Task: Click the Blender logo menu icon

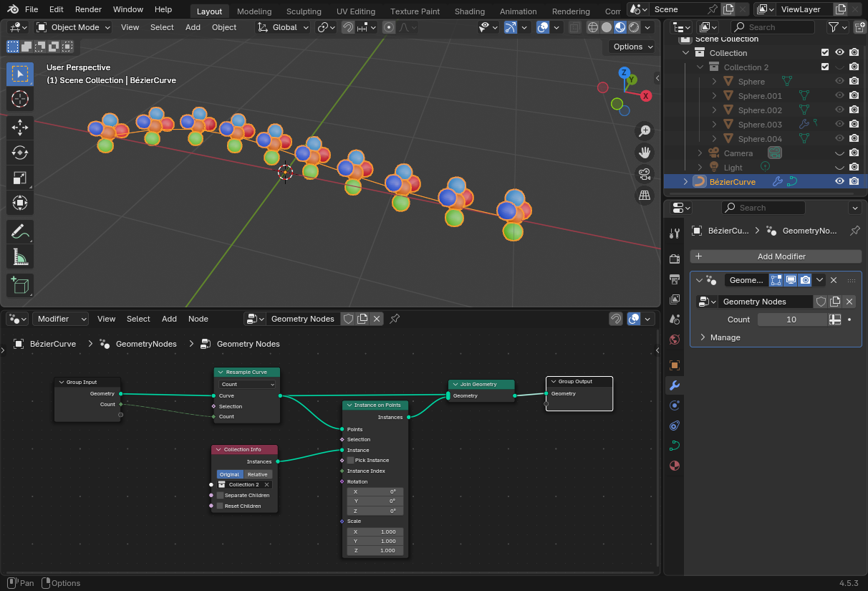Action: (13, 9)
